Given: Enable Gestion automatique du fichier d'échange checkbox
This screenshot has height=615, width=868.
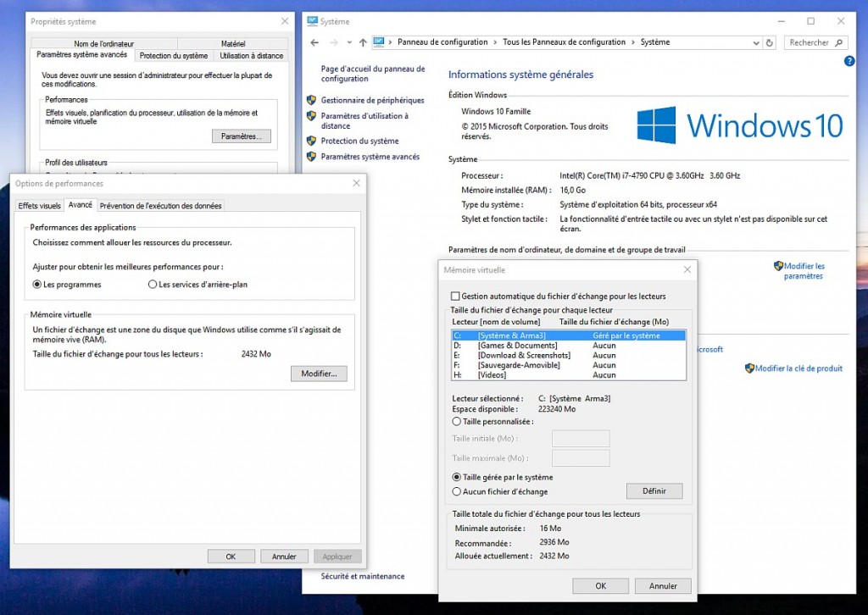Looking at the screenshot, I should (x=455, y=296).
